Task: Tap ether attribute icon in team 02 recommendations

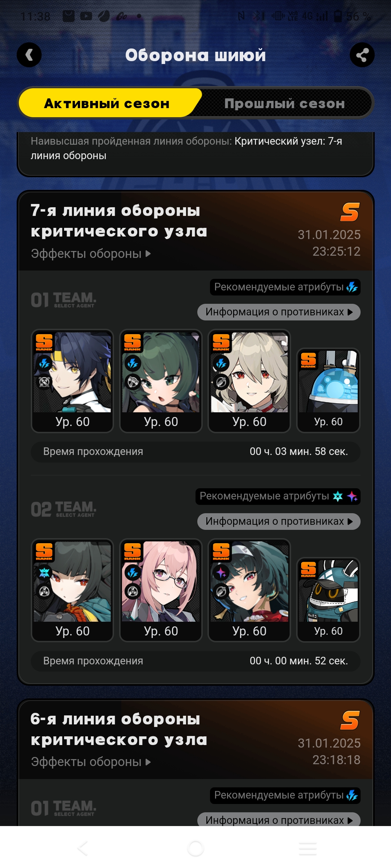Action: pyautogui.click(x=352, y=496)
